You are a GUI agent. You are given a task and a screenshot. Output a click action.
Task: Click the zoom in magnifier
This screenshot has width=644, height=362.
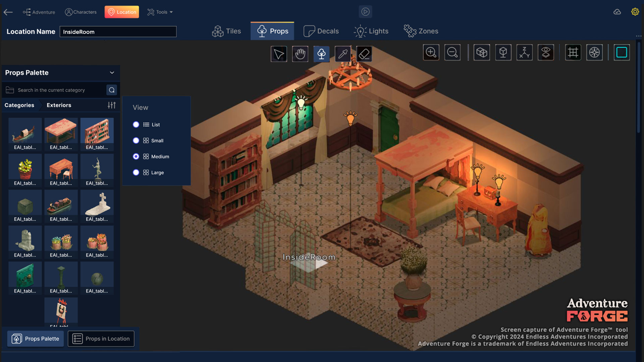(431, 52)
